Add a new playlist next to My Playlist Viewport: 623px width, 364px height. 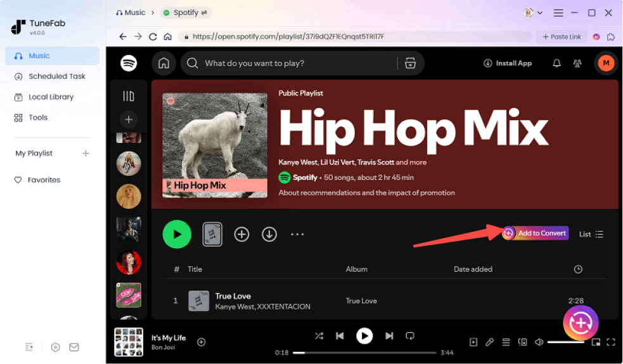(86, 153)
